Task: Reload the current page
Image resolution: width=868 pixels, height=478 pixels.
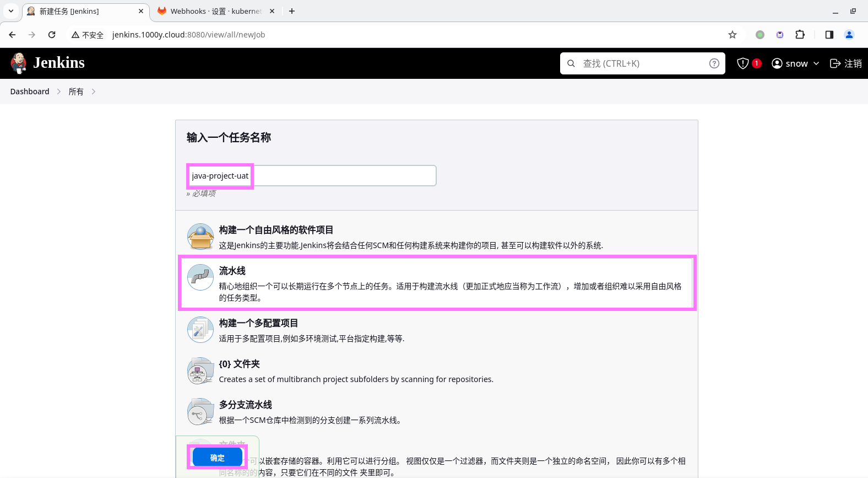Action: (52, 35)
